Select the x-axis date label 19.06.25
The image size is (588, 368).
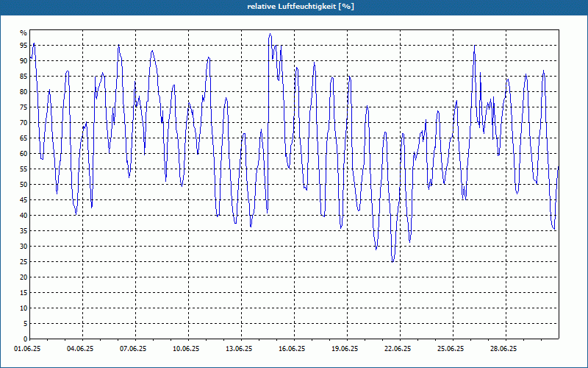(x=345, y=349)
